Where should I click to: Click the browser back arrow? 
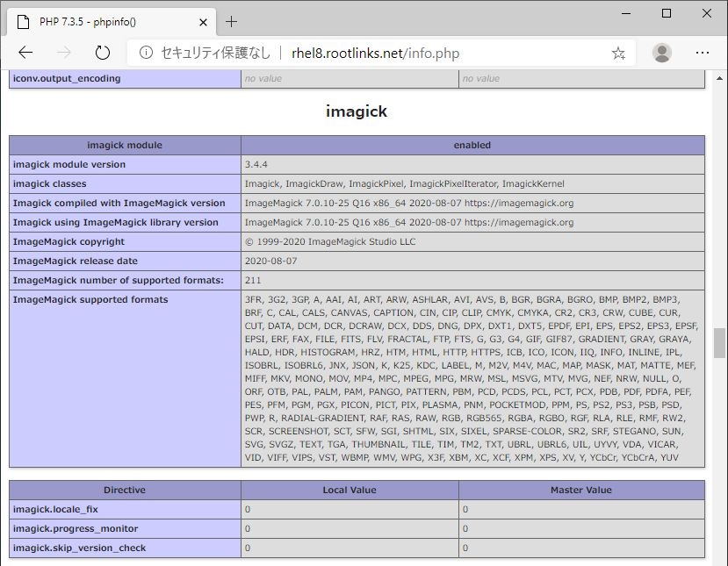(25, 53)
